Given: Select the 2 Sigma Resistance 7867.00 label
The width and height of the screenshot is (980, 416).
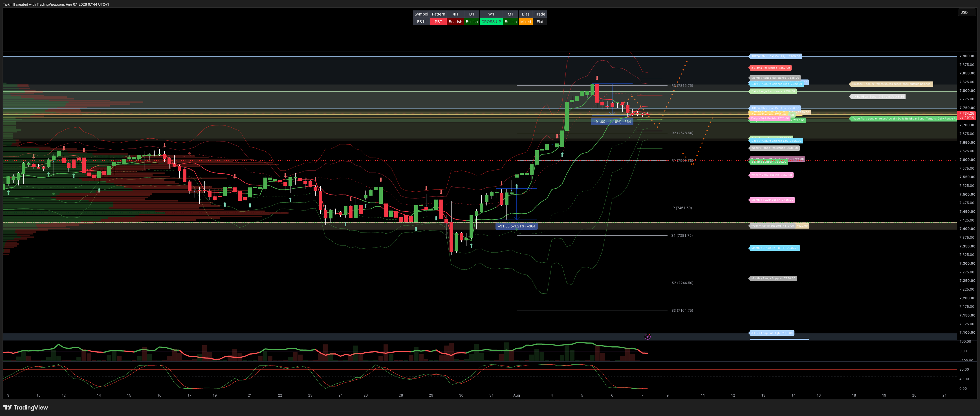Looking at the screenshot, I should click(x=770, y=68).
